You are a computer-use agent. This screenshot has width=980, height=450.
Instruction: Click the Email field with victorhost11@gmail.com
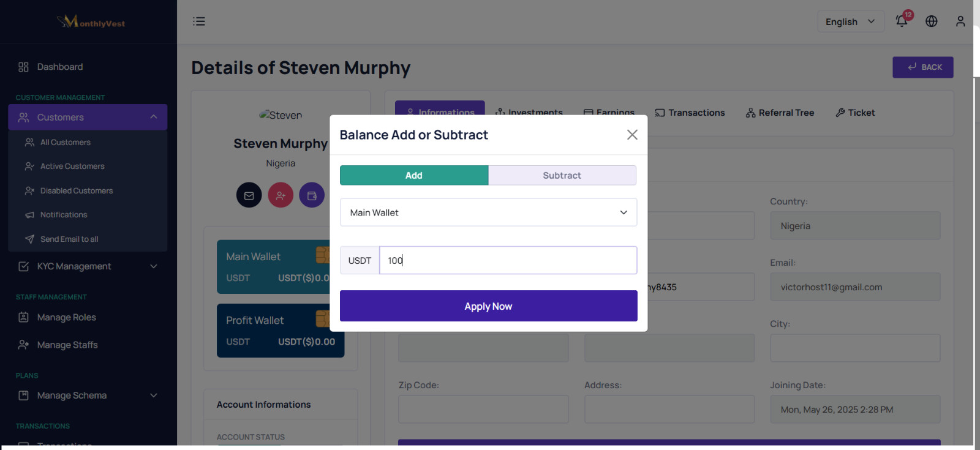tap(855, 287)
